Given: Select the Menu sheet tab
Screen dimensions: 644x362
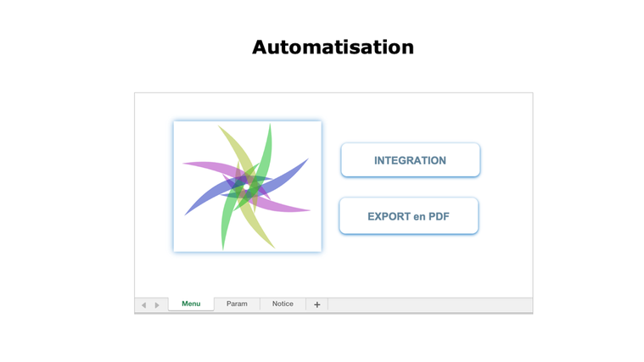Looking at the screenshot, I should point(191,304).
